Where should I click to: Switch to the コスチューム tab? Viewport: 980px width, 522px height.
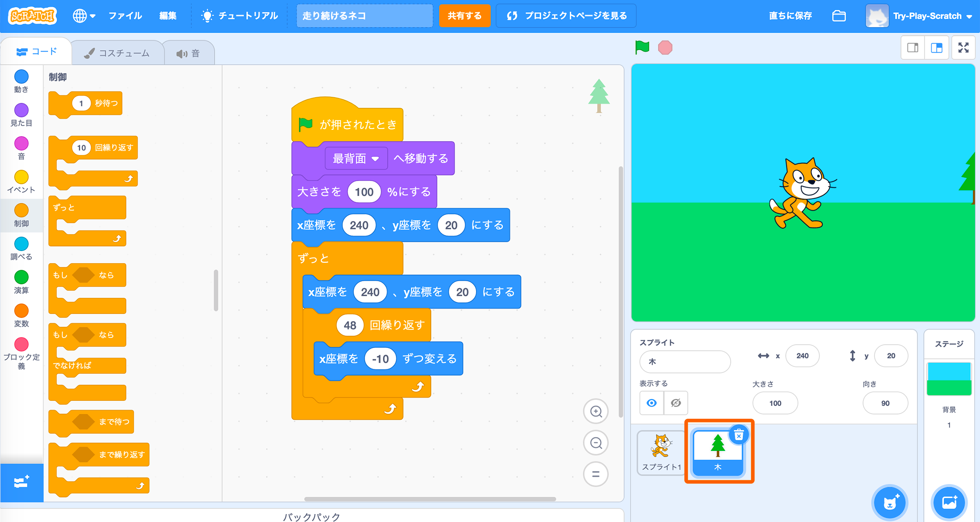click(118, 53)
